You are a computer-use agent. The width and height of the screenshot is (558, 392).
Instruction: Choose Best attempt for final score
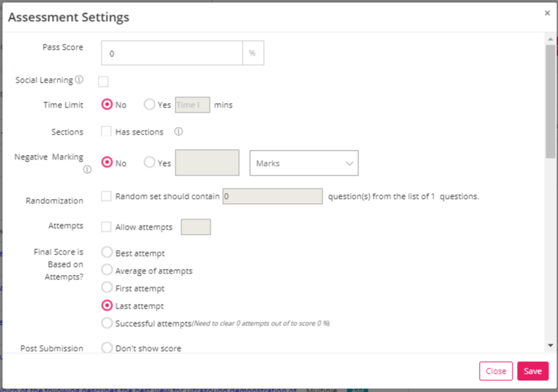107,252
